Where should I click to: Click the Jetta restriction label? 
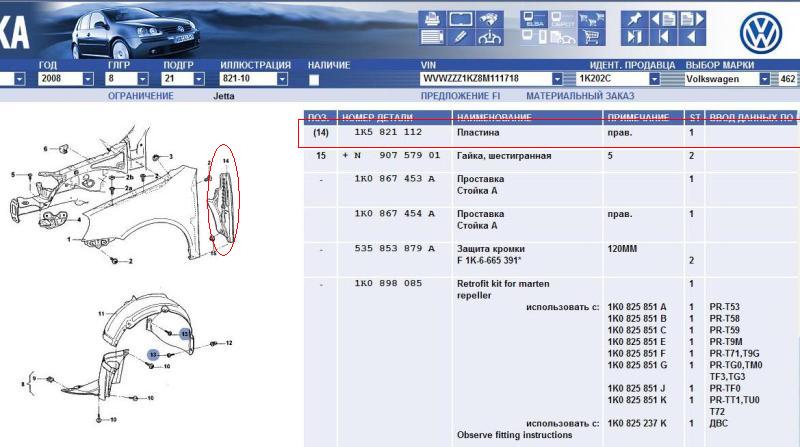pyautogui.click(x=223, y=96)
